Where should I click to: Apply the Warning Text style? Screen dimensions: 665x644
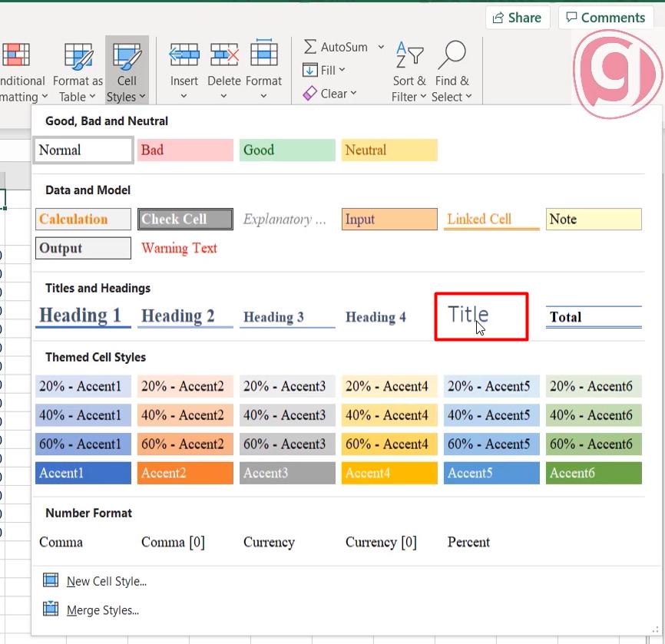tap(179, 248)
